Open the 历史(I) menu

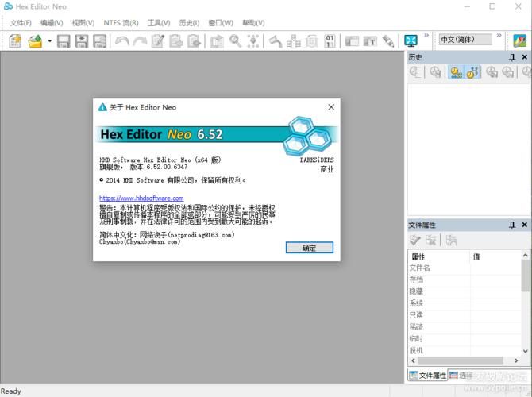[x=189, y=23]
